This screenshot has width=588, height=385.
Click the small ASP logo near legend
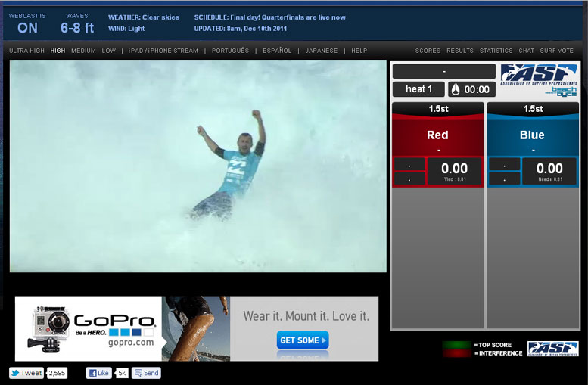(x=552, y=348)
